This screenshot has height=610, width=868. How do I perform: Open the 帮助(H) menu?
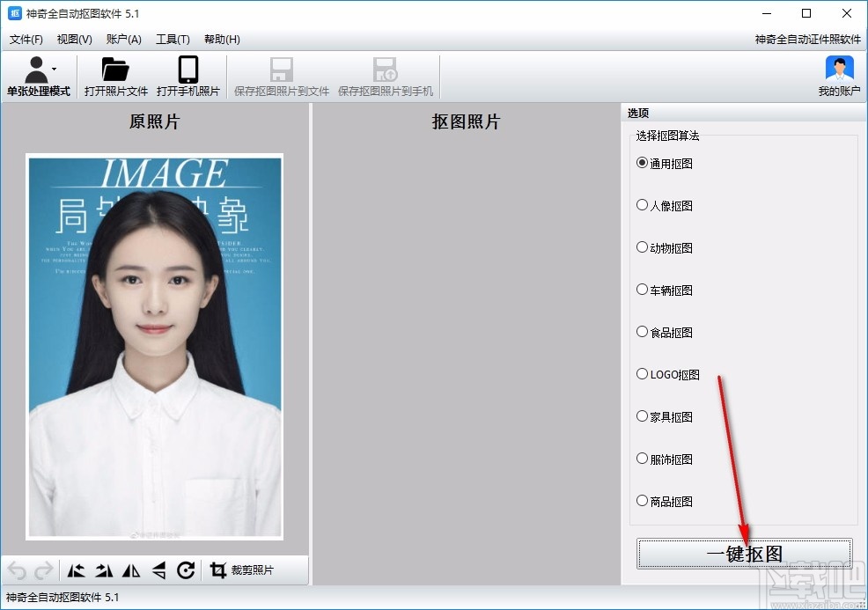pyautogui.click(x=222, y=40)
